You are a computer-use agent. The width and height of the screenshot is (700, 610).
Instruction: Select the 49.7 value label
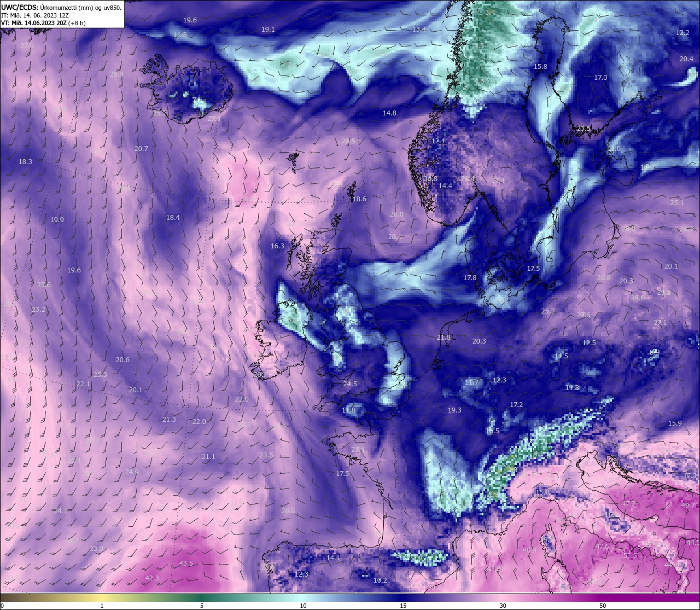pyautogui.click(x=688, y=506)
